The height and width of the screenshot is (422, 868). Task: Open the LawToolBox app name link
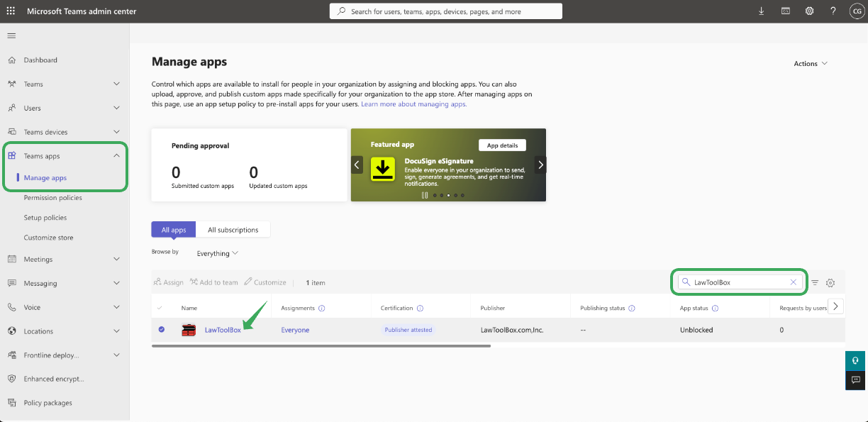pyautogui.click(x=223, y=330)
